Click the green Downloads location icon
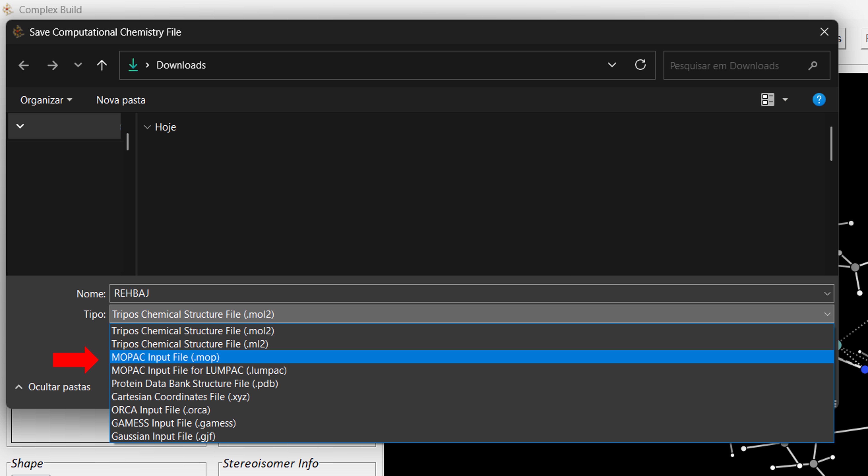The image size is (868, 476). pos(133,65)
